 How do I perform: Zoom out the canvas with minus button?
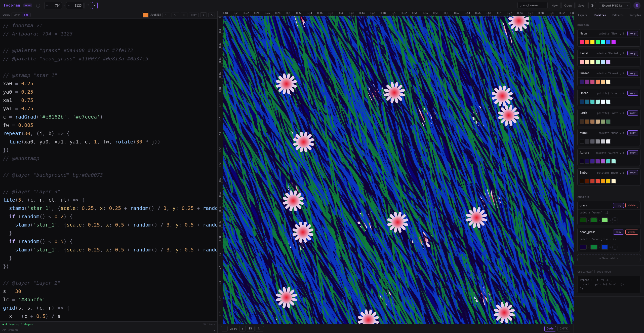224,329
